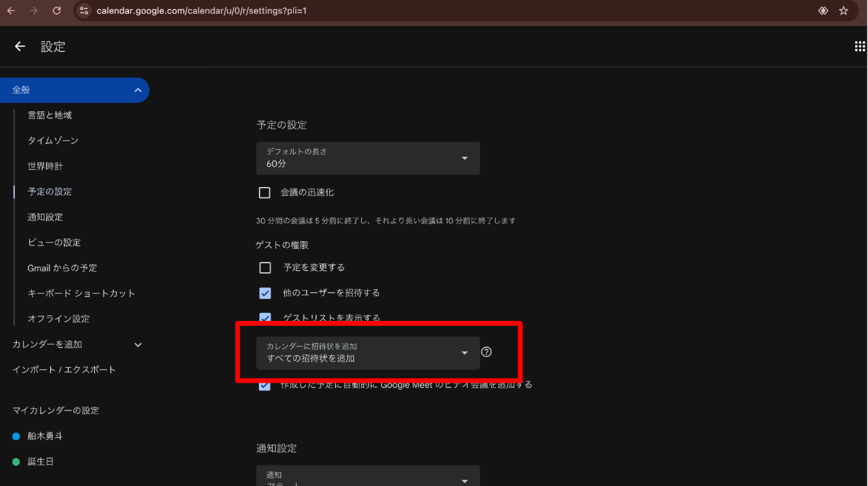The height and width of the screenshot is (486, 868).
Task: Click the back arrow next to 設定
Action: click(20, 46)
